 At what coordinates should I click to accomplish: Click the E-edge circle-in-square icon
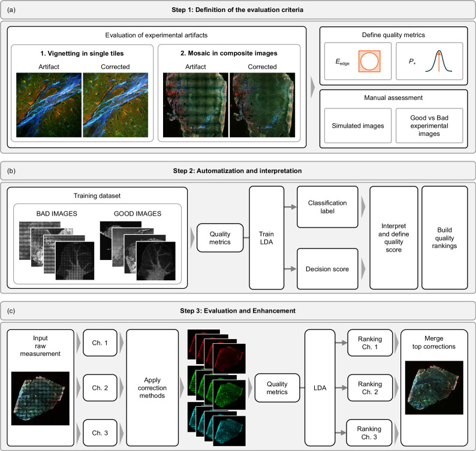369,61
